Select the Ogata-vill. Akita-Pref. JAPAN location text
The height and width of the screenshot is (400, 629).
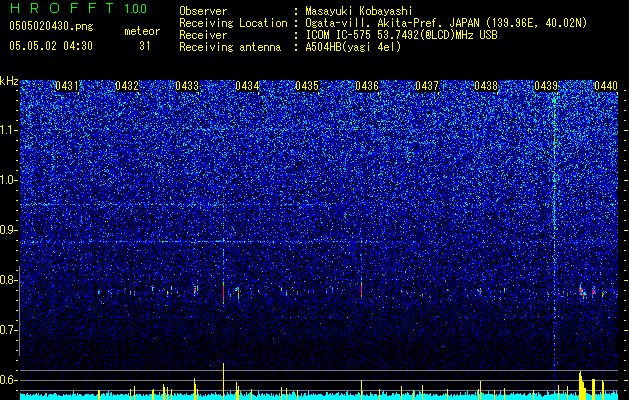coord(446,23)
